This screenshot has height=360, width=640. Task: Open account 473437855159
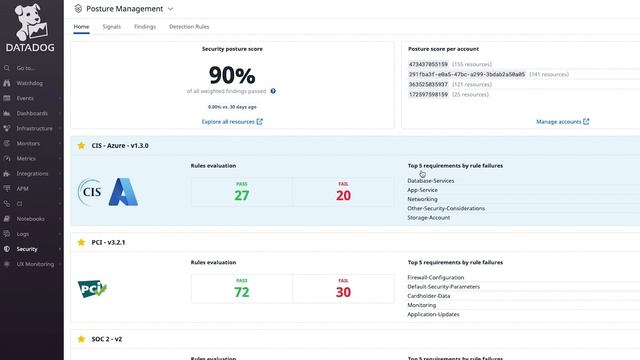click(428, 64)
